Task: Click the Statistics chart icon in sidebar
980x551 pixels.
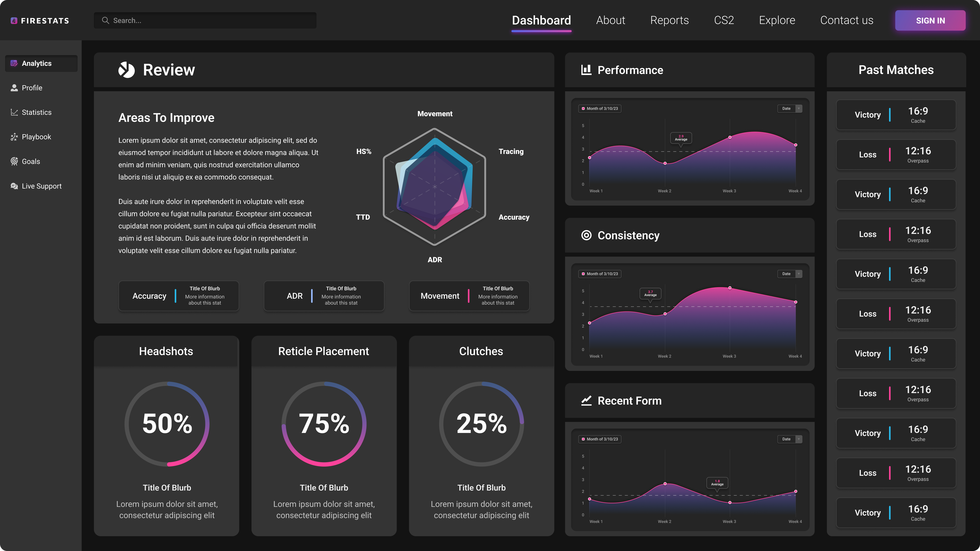Action: point(14,112)
